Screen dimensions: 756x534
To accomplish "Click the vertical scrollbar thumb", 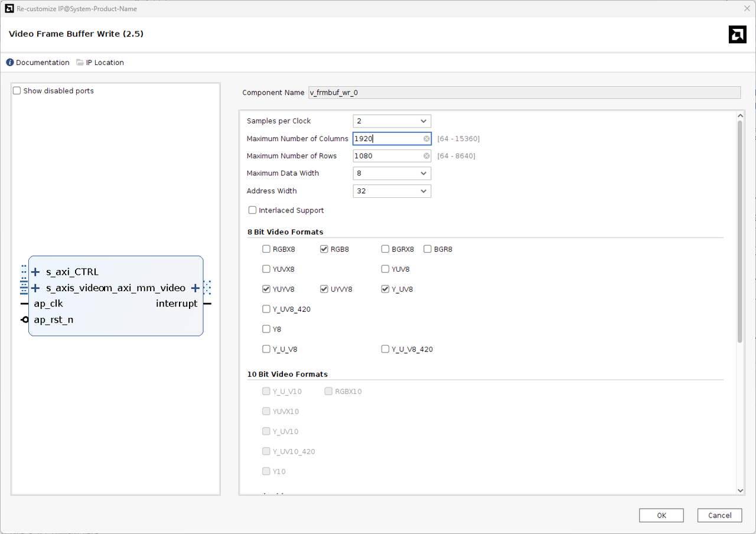I will 740,230.
